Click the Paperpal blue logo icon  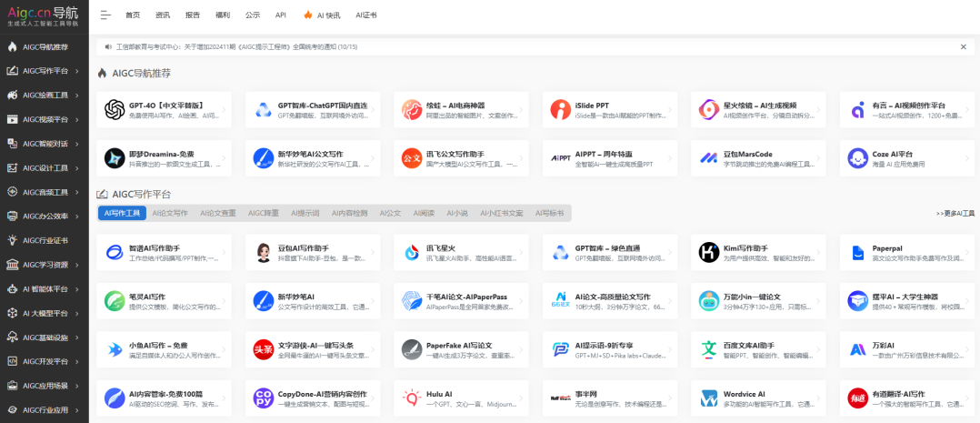(858, 252)
